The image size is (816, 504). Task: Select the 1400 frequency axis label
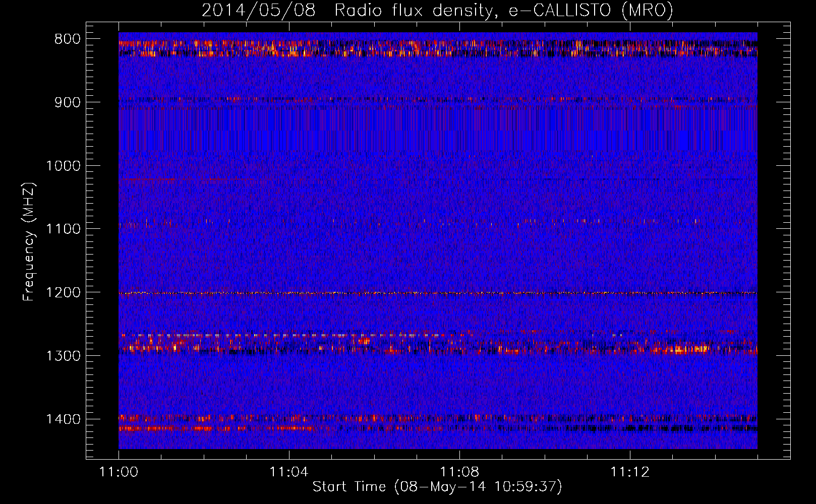(64, 419)
